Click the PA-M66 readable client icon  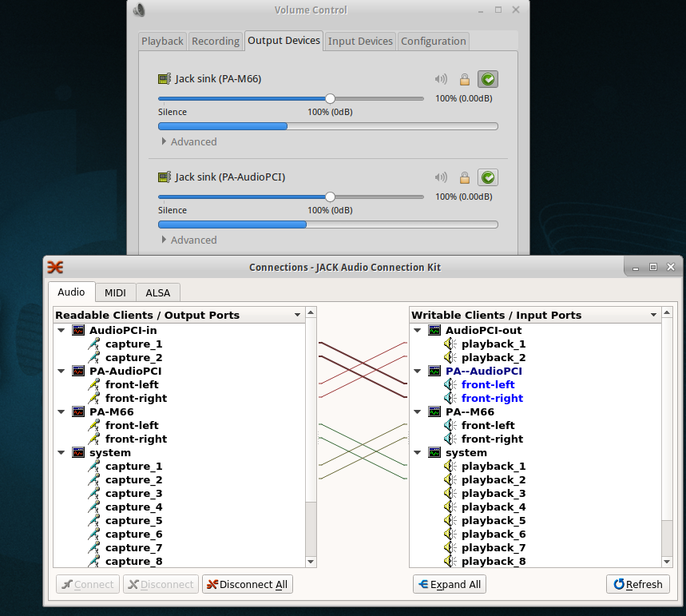click(78, 412)
